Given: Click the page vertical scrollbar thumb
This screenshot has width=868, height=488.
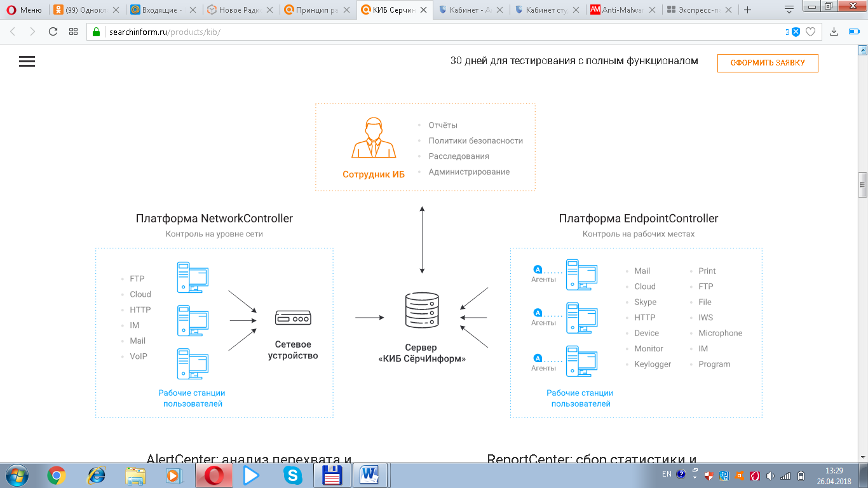Looking at the screenshot, I should 862,185.
